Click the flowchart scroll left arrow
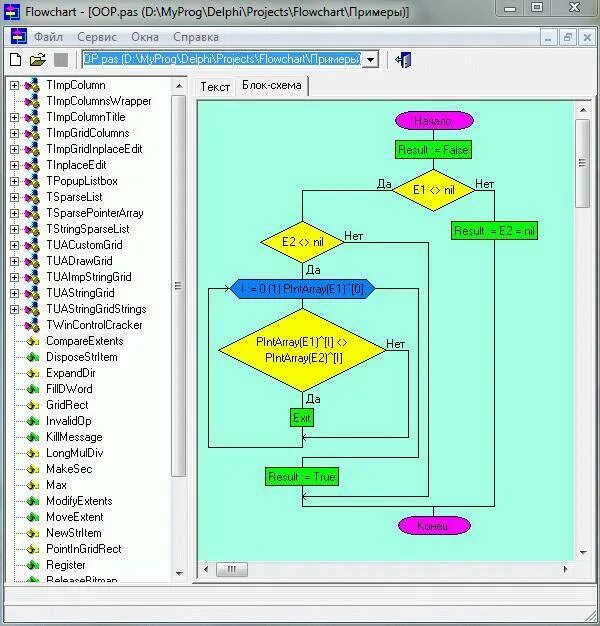Viewport: 600px width, 626px height. coord(206,569)
